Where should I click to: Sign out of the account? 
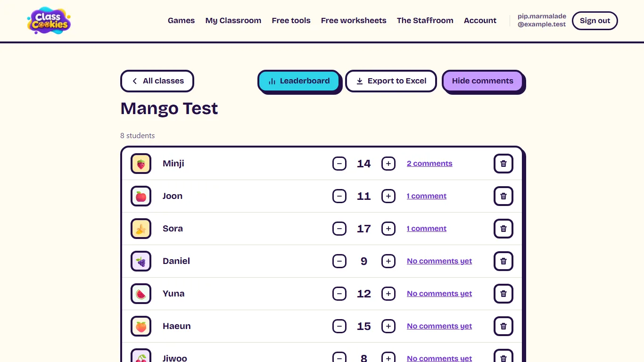pyautogui.click(x=595, y=21)
